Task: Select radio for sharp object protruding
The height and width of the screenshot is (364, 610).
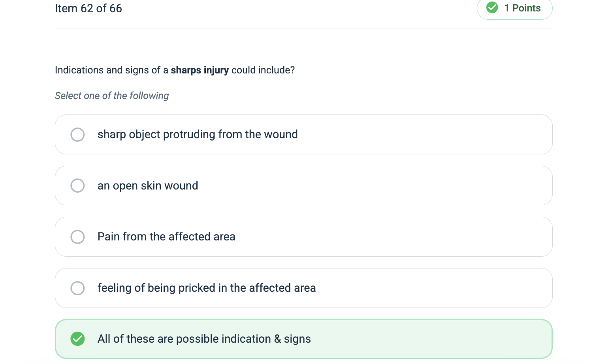Action: click(x=77, y=135)
